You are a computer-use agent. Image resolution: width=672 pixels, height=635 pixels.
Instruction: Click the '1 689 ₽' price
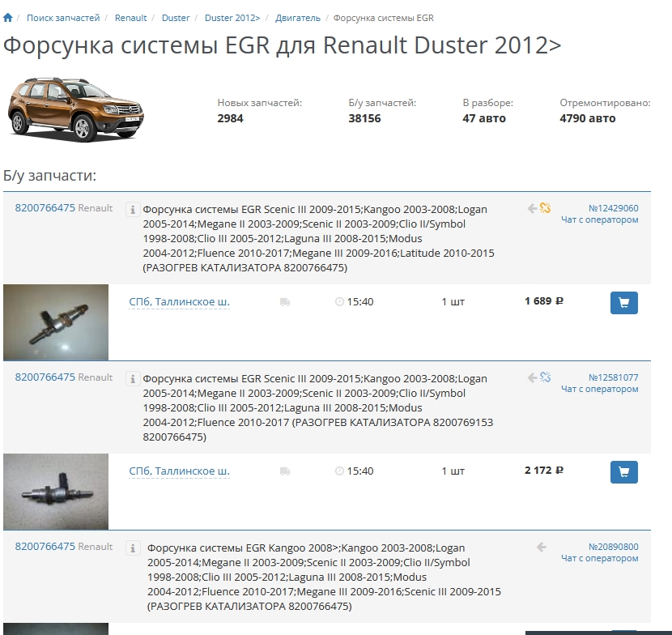click(544, 301)
